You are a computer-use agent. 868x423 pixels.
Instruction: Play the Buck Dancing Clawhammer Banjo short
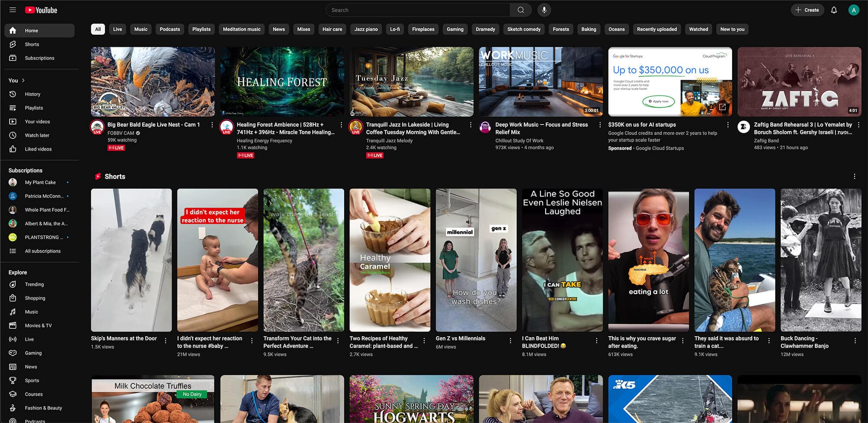pyautogui.click(x=821, y=260)
